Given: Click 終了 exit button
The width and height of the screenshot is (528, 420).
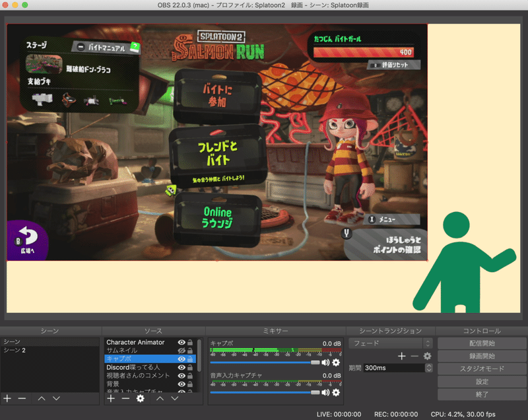Looking at the screenshot, I should pos(482,394).
